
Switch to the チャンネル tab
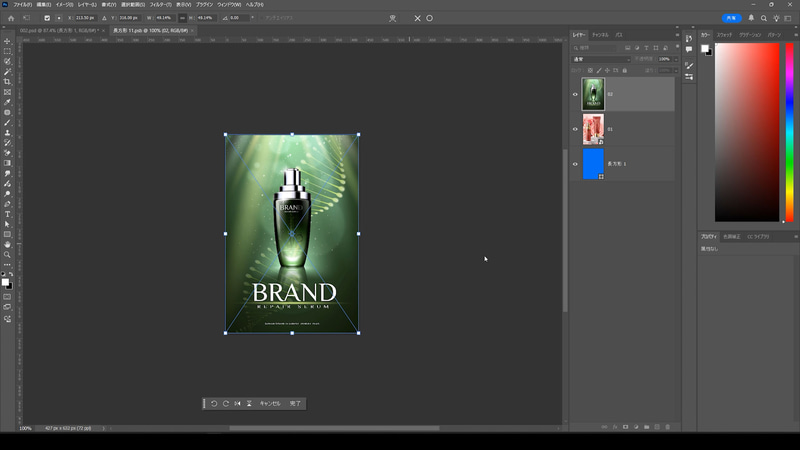[x=600, y=35]
